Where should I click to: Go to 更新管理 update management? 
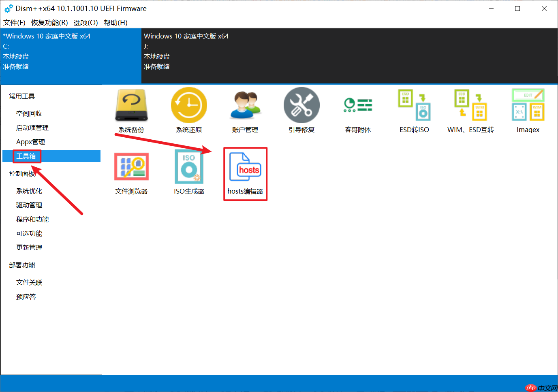[x=29, y=248]
